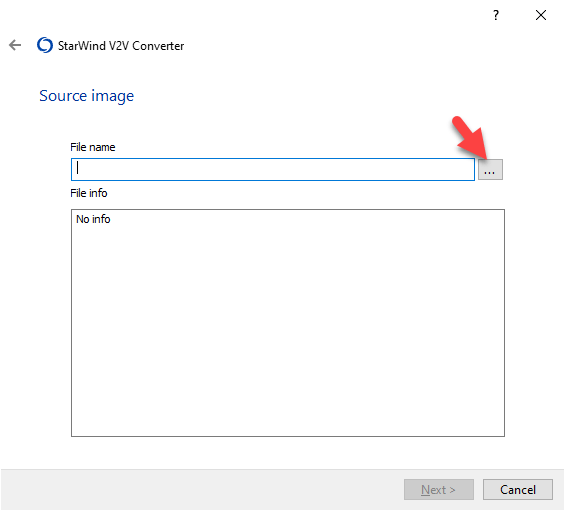
Task: Browse for a file using the ellipsis button
Action: point(490,169)
